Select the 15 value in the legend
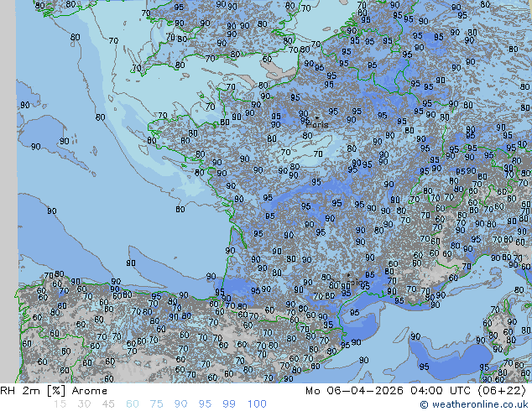This screenshot has height=411, width=532. (x=60, y=404)
